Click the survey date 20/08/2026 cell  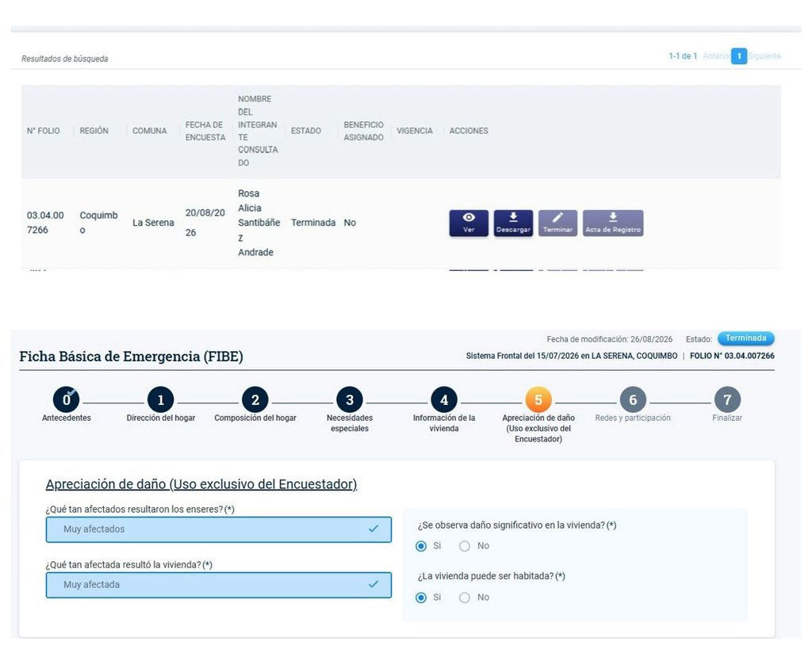205,223
